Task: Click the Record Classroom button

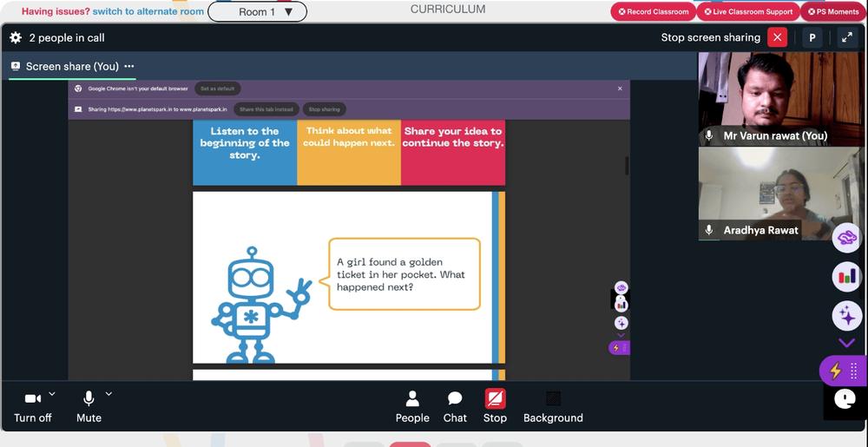Action: pyautogui.click(x=654, y=11)
